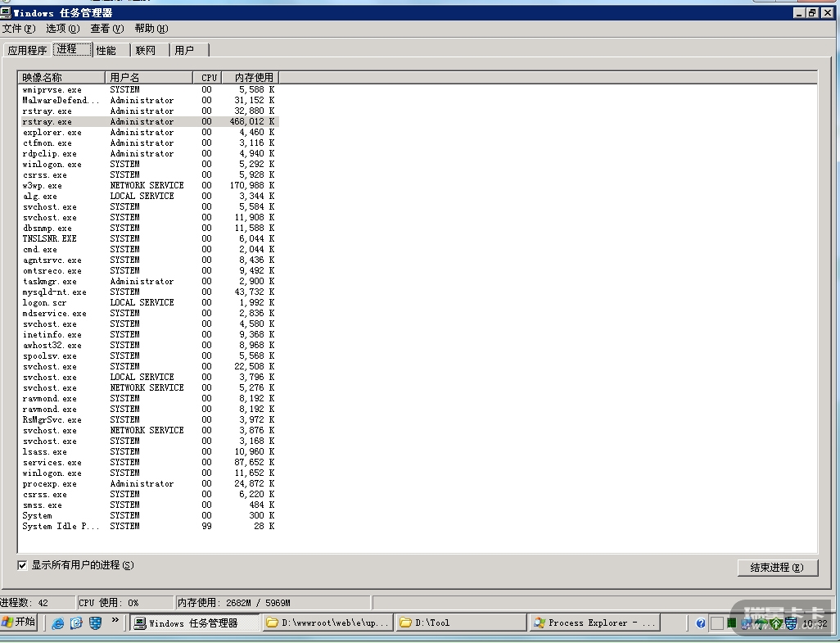This screenshot has width=840, height=643.
Task: Select the lsass.exe process row
Action: [148, 452]
